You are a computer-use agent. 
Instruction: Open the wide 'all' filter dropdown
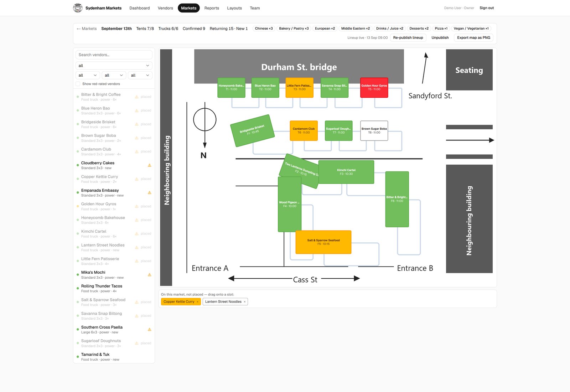tap(114, 66)
